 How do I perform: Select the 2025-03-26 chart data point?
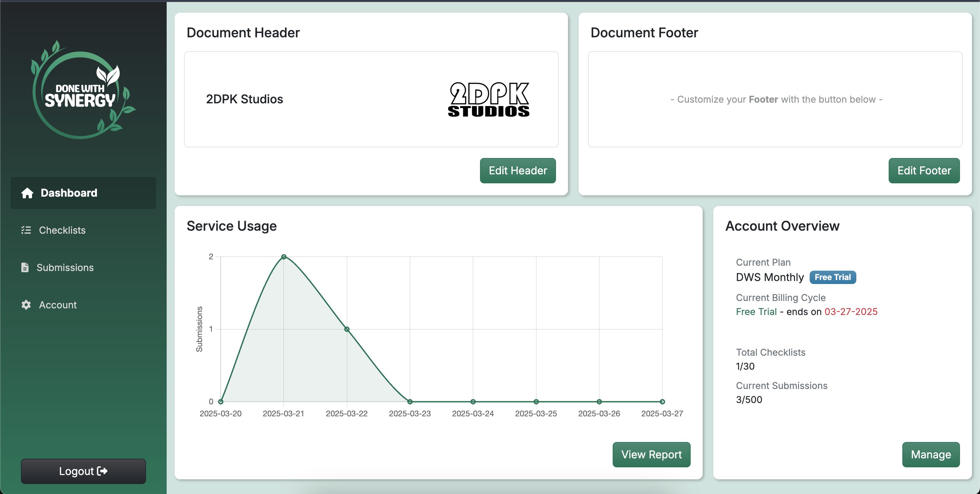pyautogui.click(x=599, y=402)
